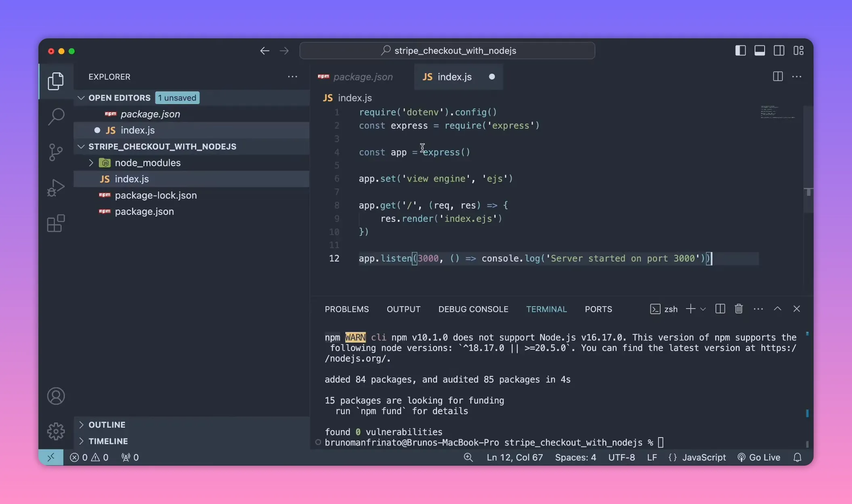Toggle the bottom panel visibility
The width and height of the screenshot is (852, 504).
click(760, 50)
